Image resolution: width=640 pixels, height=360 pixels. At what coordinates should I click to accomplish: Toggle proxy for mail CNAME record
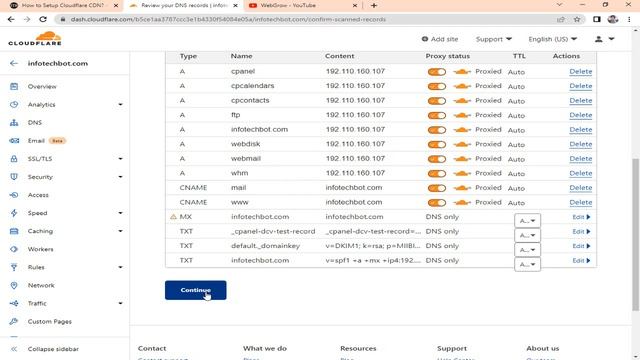click(437, 188)
